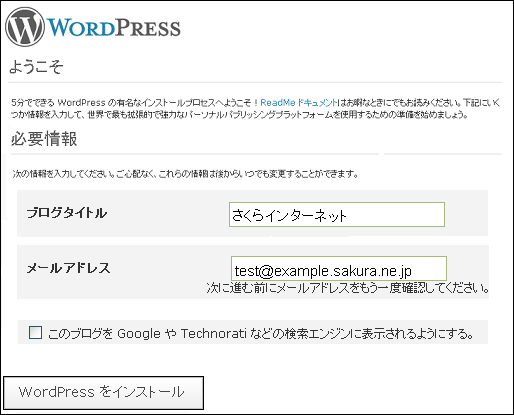
Task: Click the ブログタイトル label
Action: [x=67, y=213]
